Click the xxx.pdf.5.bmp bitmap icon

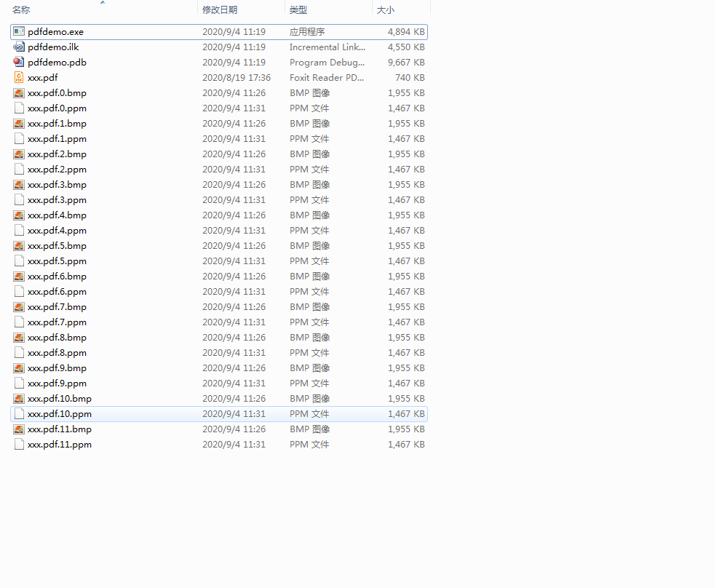tap(19, 245)
